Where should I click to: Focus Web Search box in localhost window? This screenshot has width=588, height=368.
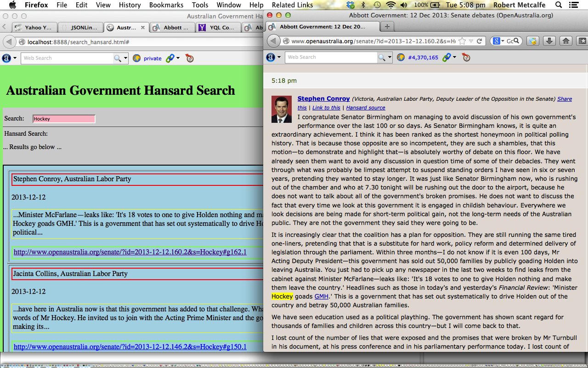click(67, 58)
